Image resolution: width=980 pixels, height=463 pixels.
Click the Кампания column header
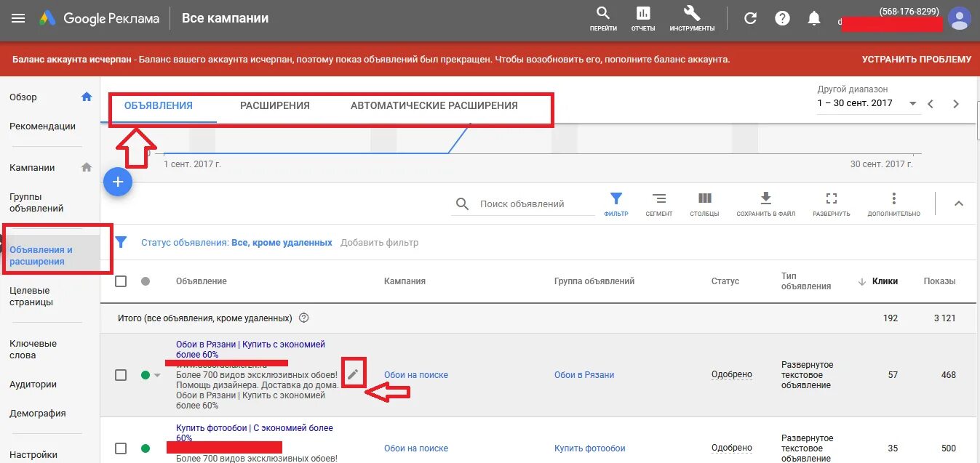pos(405,281)
